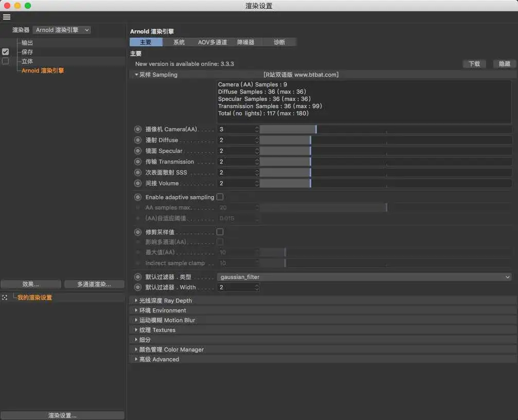The width and height of the screenshot is (518, 420).
Task: Select 保存 in the settings tree
Action: [27, 52]
